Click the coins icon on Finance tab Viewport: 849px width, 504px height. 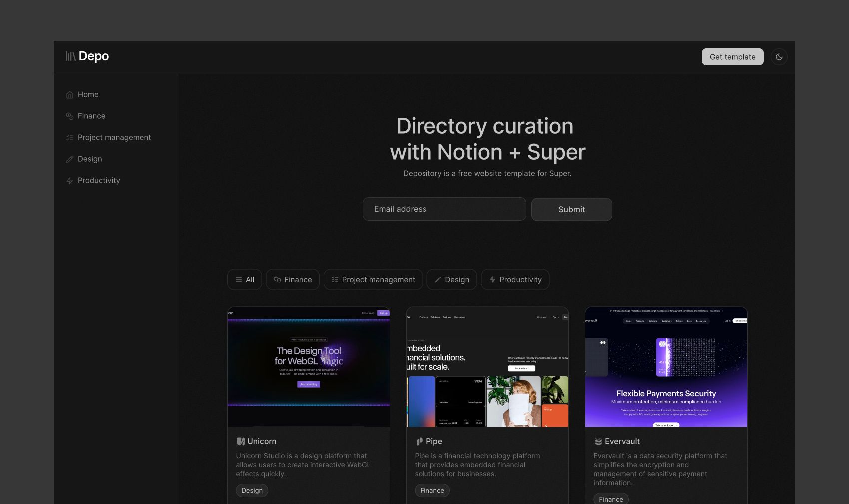277,280
